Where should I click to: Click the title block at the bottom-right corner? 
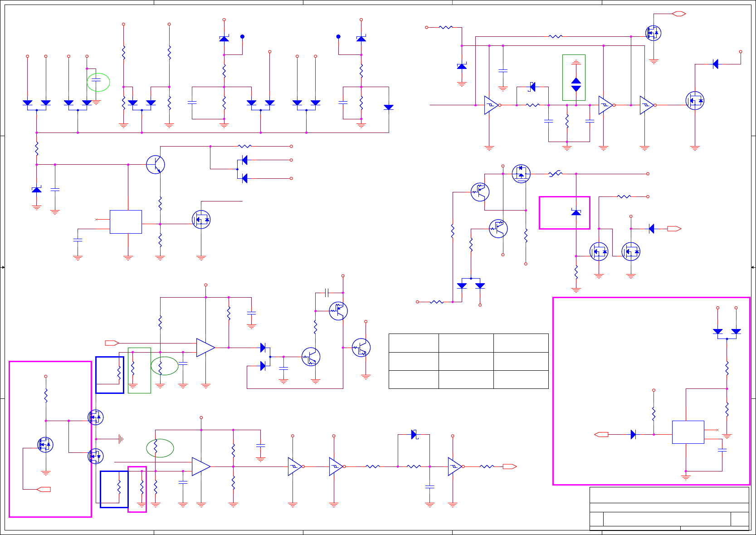669,508
